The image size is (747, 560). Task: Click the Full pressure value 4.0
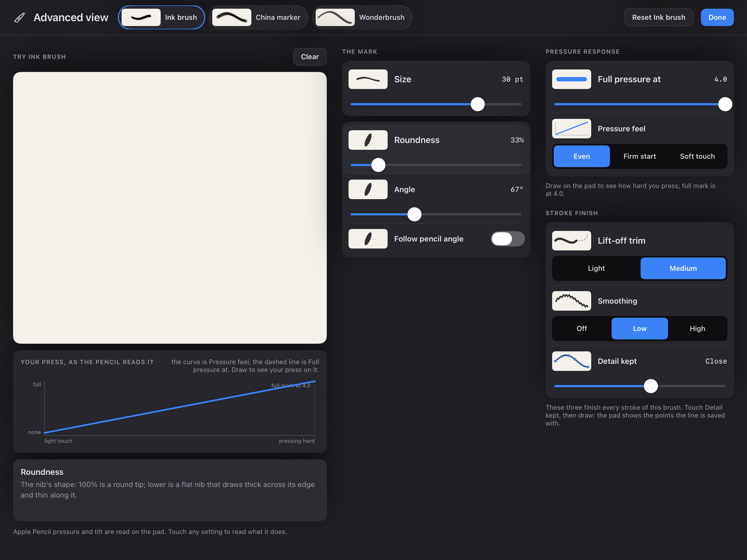tap(720, 79)
